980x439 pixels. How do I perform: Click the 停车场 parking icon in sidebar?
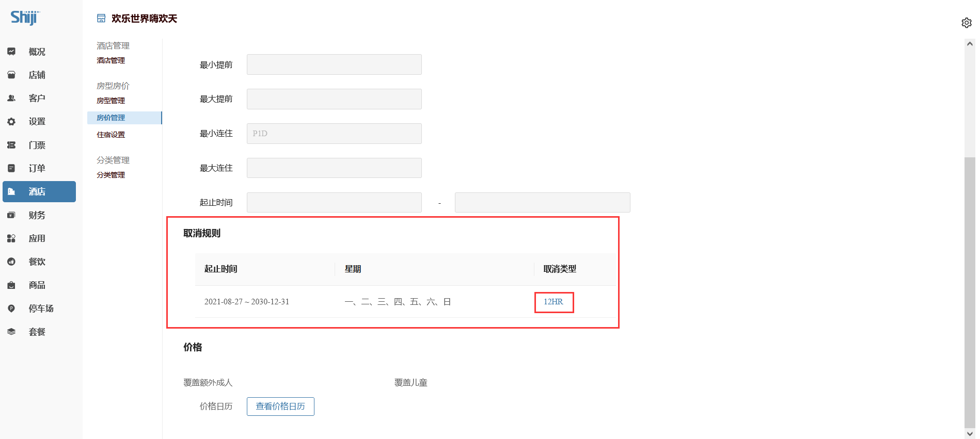tap(11, 308)
